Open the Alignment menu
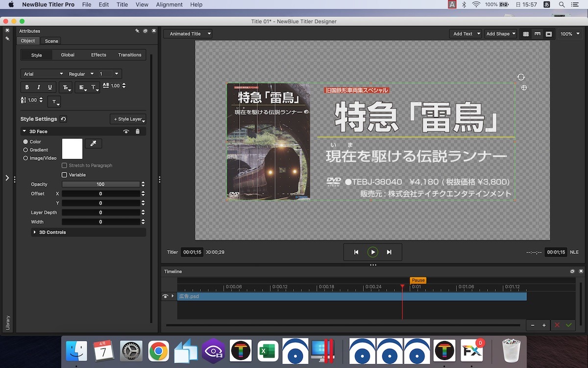588x368 pixels. coord(168,4)
